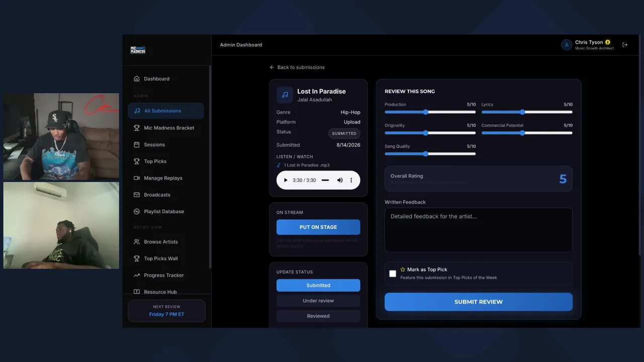Click the Top Picks trophy icon

click(136, 161)
